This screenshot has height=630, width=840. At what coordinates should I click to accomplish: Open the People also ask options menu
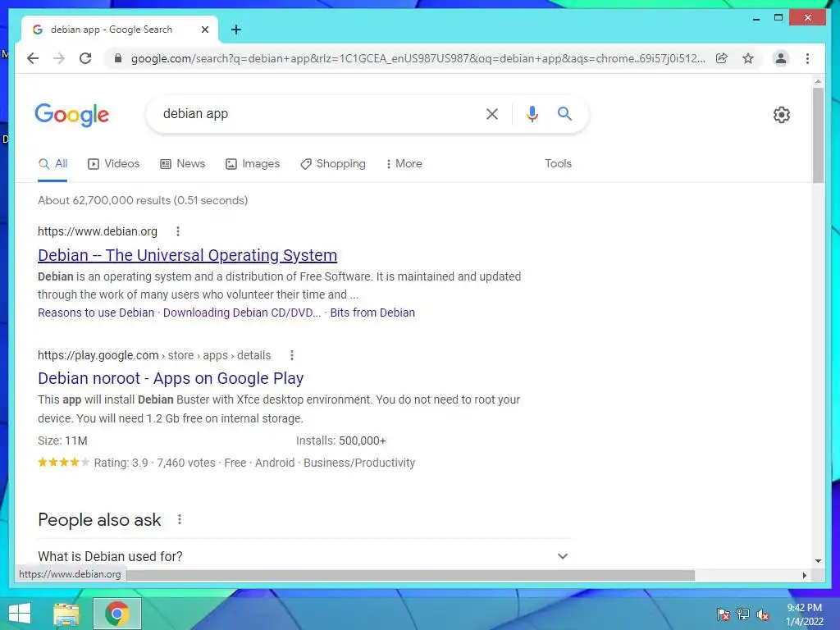tap(180, 519)
